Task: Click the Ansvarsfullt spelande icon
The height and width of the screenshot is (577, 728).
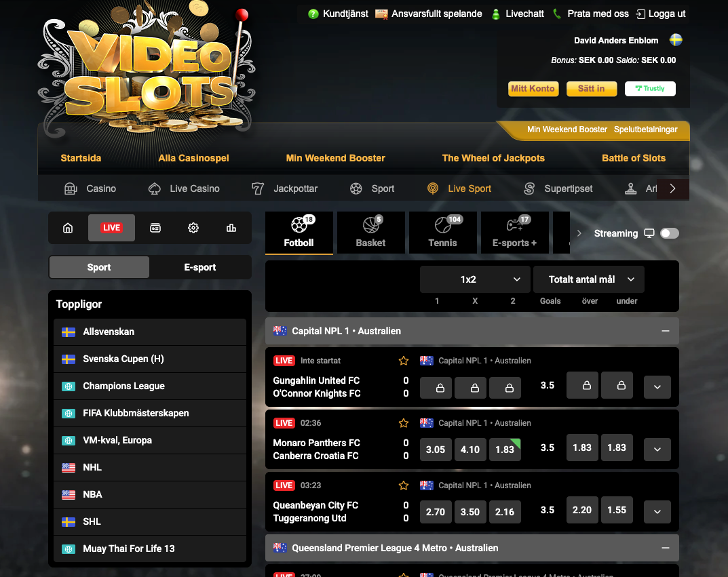Action: point(381,14)
